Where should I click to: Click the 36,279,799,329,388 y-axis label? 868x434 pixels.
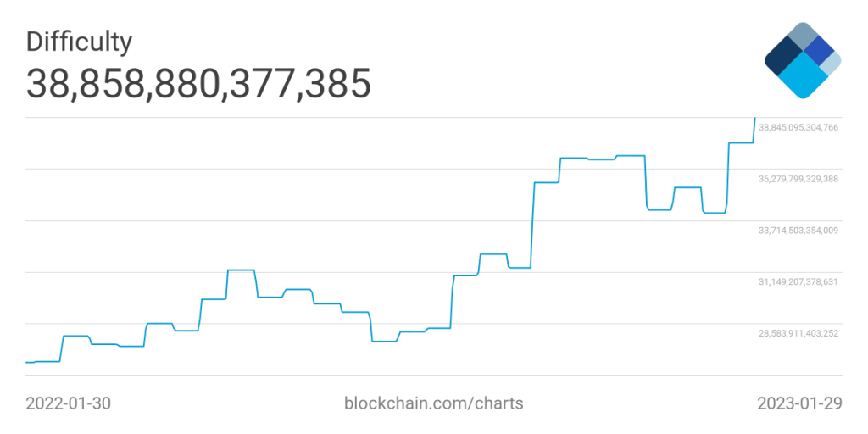coord(798,179)
